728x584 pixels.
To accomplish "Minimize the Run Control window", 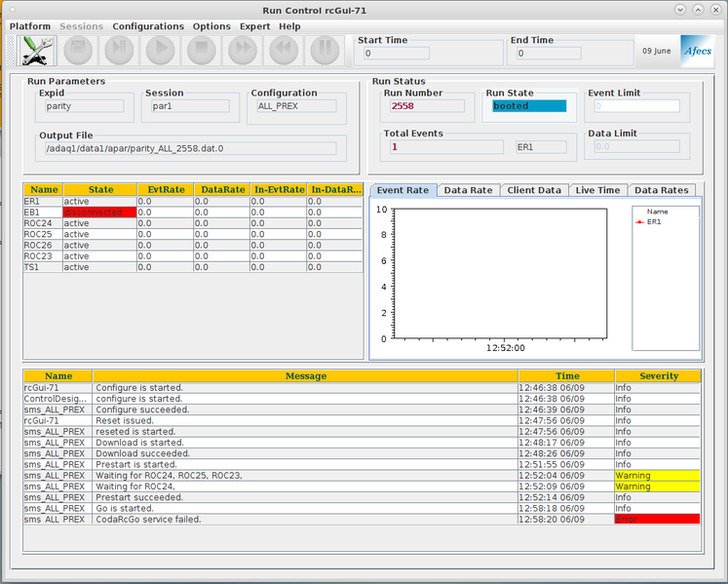I will click(680, 10).
